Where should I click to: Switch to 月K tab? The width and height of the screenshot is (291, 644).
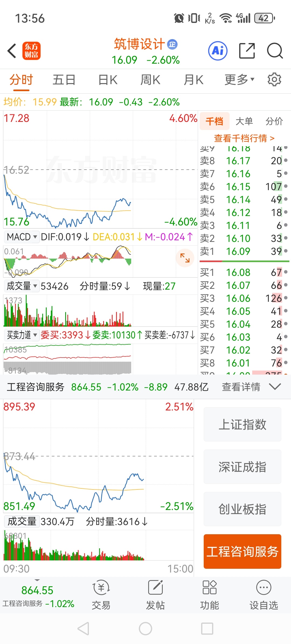pyautogui.click(x=193, y=80)
